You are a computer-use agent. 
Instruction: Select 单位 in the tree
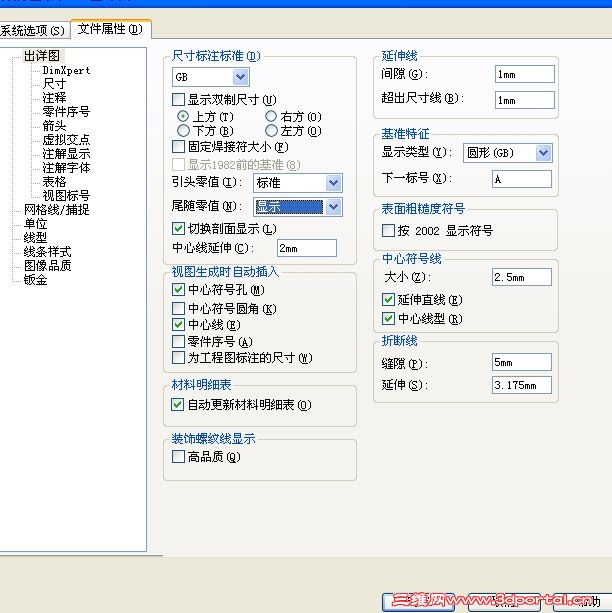click(35, 224)
